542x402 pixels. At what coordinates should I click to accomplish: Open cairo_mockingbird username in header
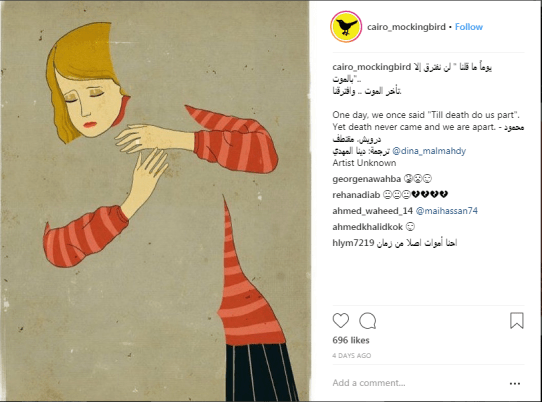tap(406, 27)
